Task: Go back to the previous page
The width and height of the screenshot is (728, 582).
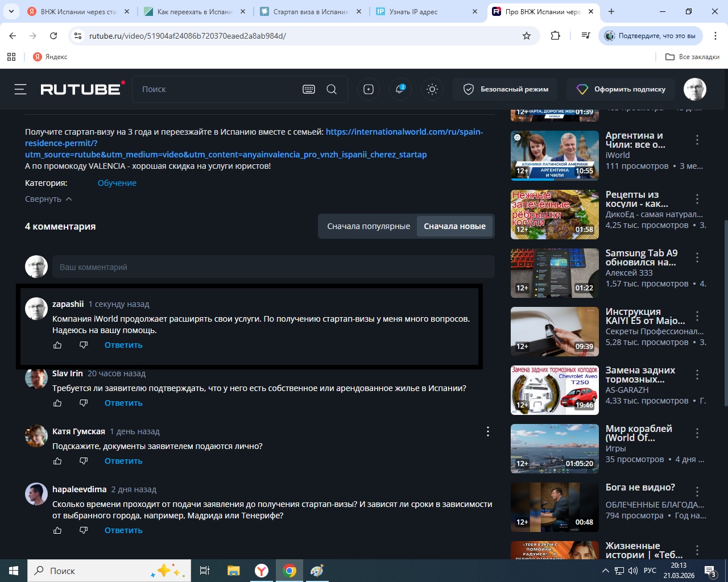Action: pyautogui.click(x=13, y=36)
